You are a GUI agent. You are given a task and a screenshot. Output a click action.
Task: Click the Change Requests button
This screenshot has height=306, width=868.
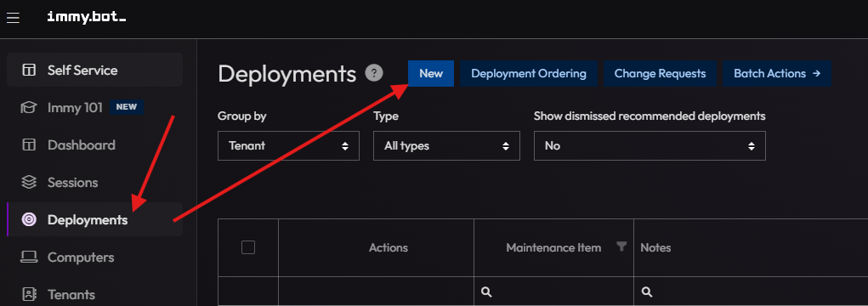click(x=660, y=74)
